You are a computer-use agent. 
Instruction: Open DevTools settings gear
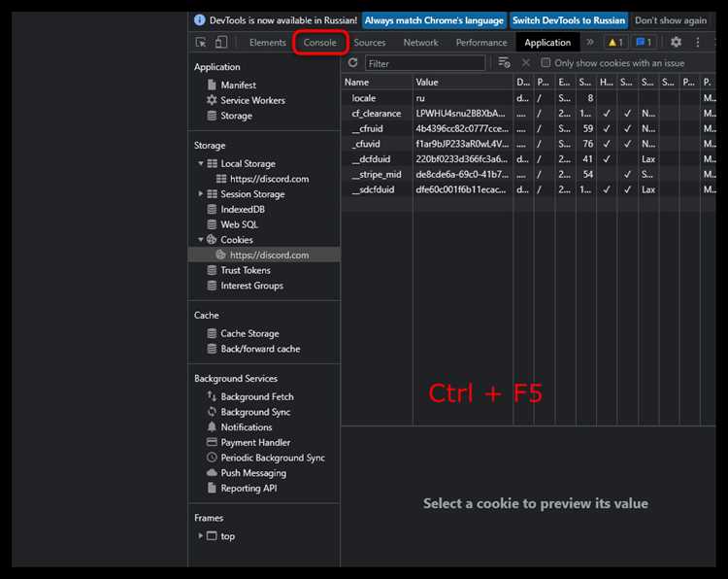pos(676,43)
